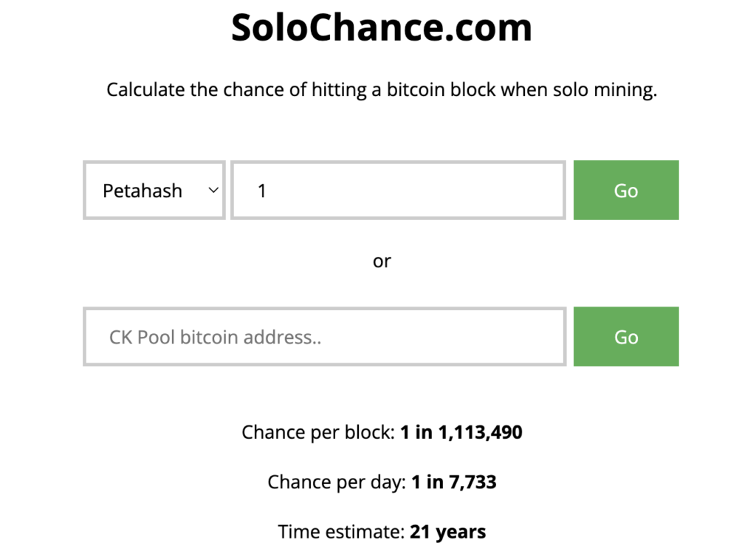Viewport: 756px width, 551px height.
Task: Click the solo mining description line
Action: 382,89
